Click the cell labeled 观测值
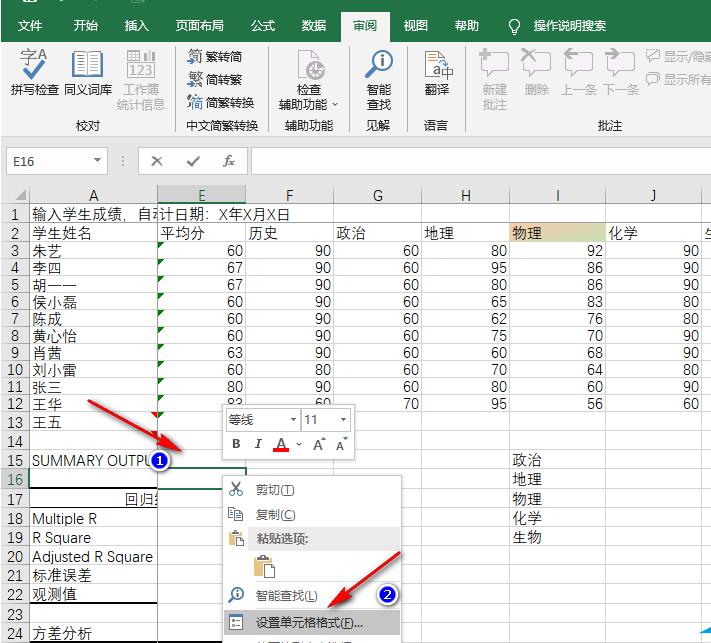 click(93, 594)
